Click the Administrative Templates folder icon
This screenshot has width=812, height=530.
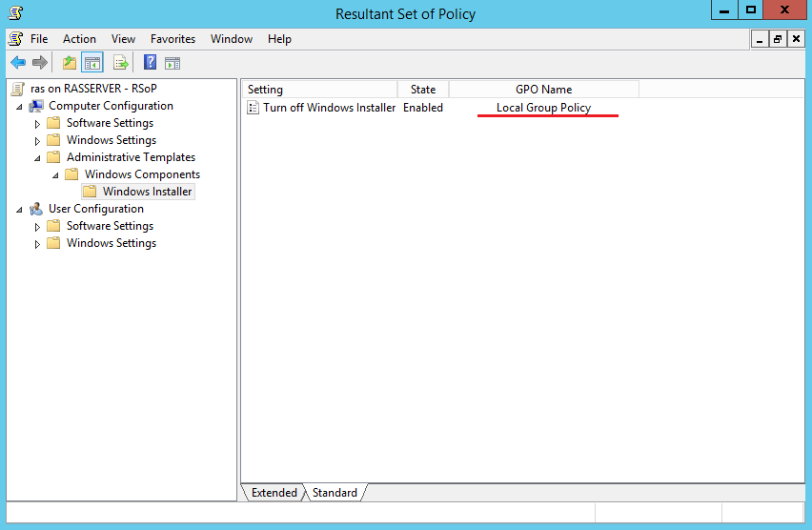pyautogui.click(x=54, y=157)
